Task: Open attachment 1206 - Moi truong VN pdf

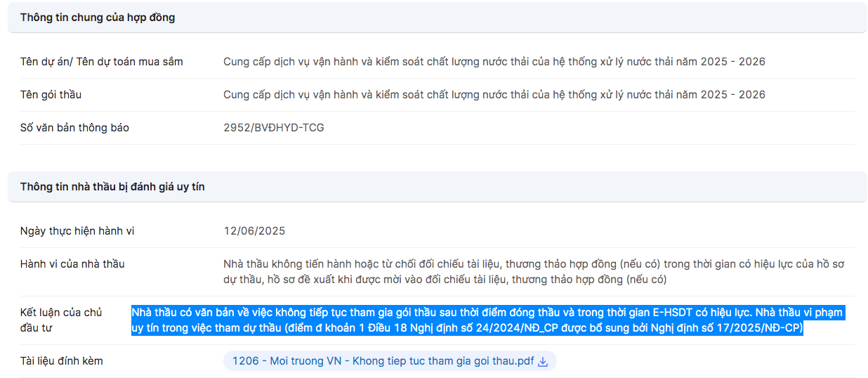Action: point(383,361)
